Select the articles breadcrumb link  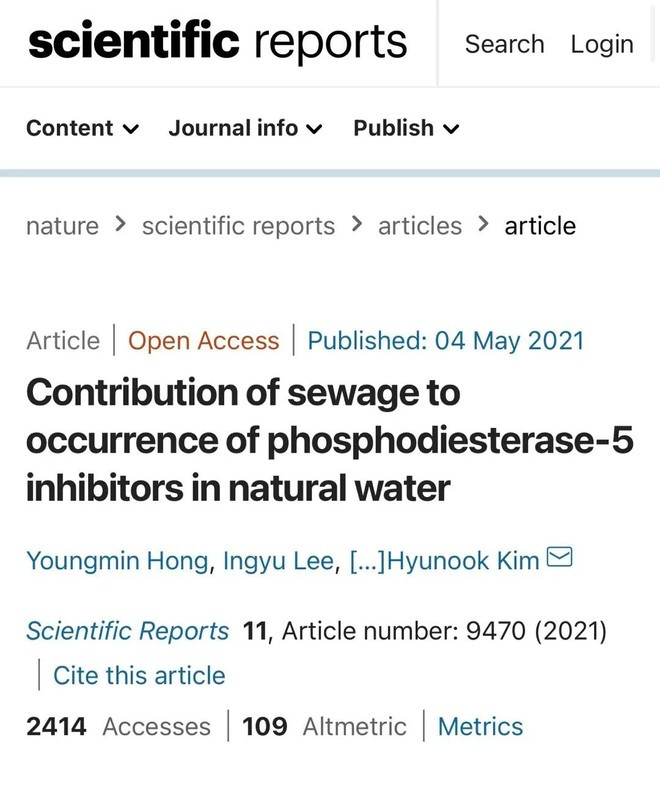pos(420,226)
